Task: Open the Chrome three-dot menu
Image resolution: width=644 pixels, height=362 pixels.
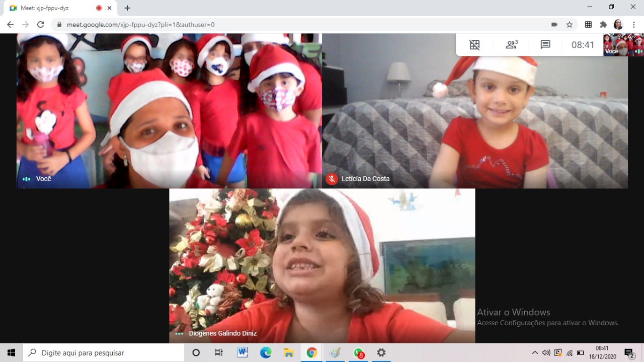Action: [633, 24]
